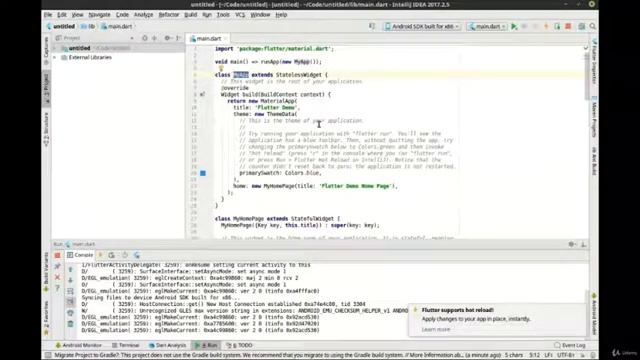This screenshot has height=360, width=640.
Task: Click the pin tab icon in Run panel
Action: (x=58, y=266)
